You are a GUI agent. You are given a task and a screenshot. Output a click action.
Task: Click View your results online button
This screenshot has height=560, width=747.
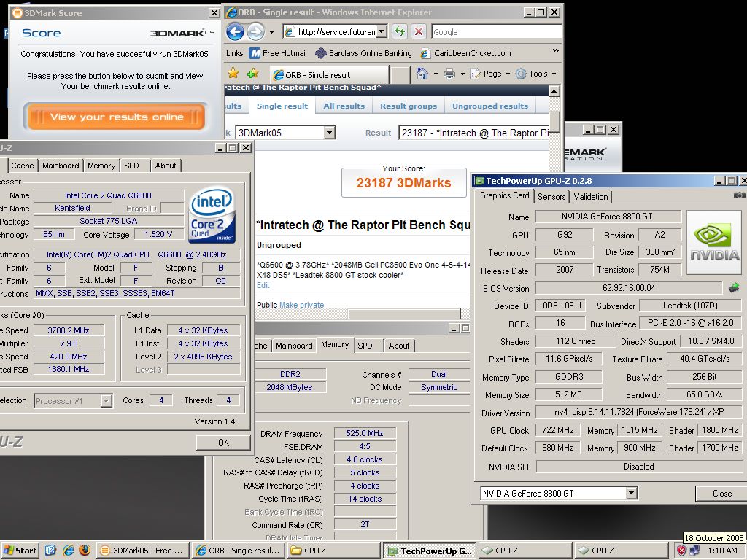tap(116, 117)
